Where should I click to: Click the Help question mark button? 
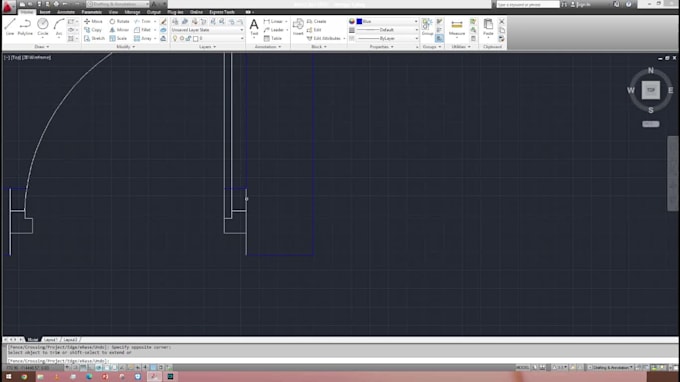(628, 4)
